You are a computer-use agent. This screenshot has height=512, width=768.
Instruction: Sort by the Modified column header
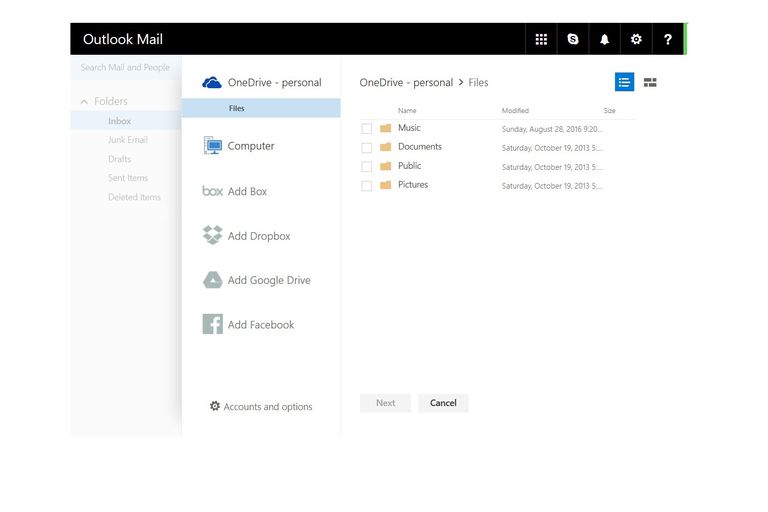(515, 111)
